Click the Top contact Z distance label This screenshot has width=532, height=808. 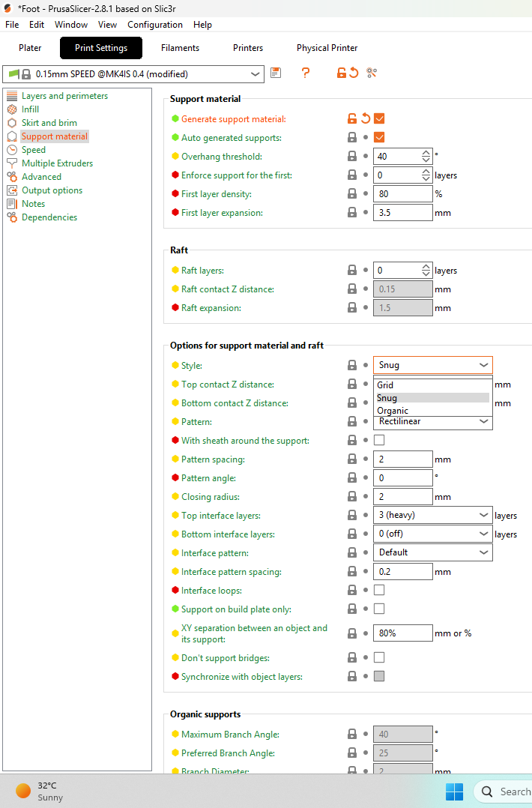click(x=227, y=385)
